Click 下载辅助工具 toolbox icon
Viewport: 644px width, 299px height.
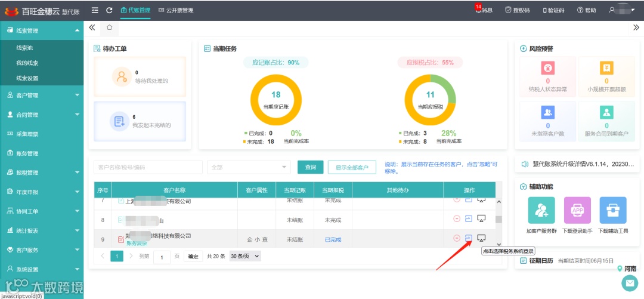pyautogui.click(x=613, y=209)
